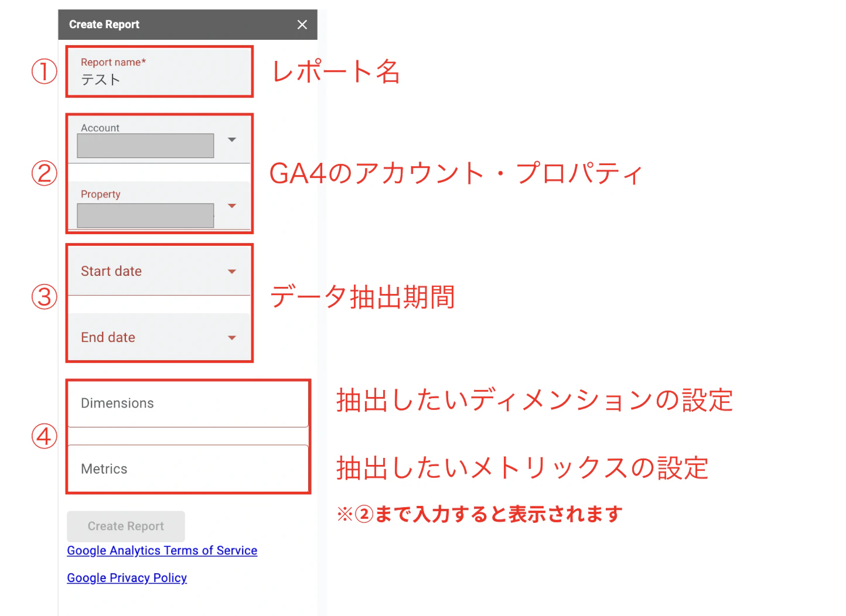Open the Account dropdown arrow
The width and height of the screenshot is (846, 616).
tap(232, 139)
